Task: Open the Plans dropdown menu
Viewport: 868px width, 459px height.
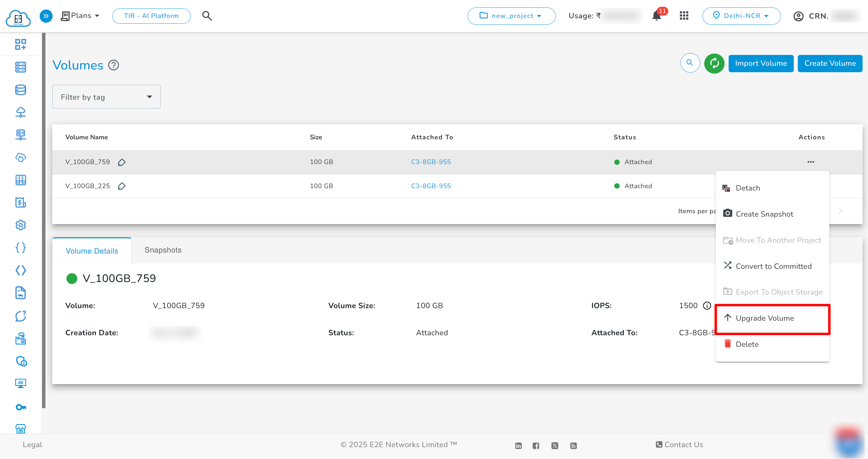Action: [81, 16]
